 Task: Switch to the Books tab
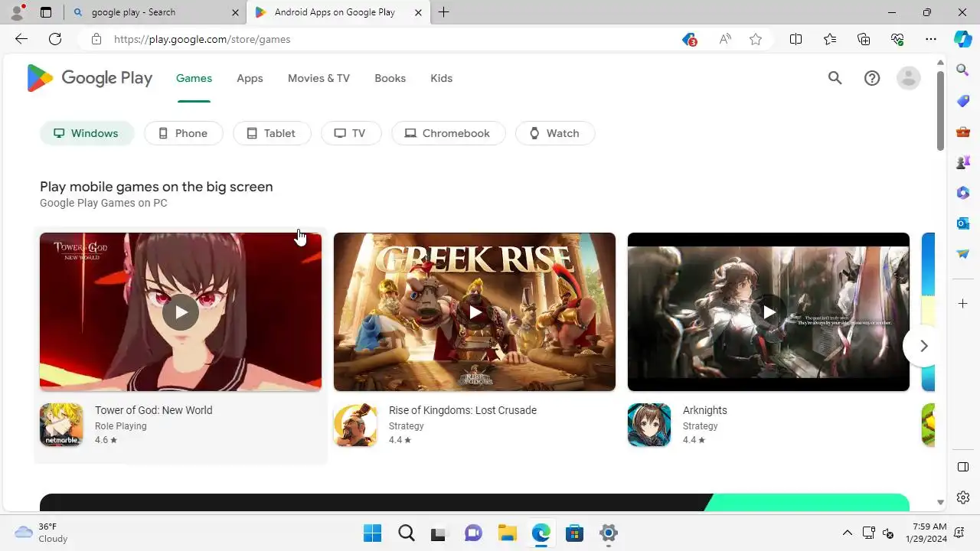pos(390,78)
